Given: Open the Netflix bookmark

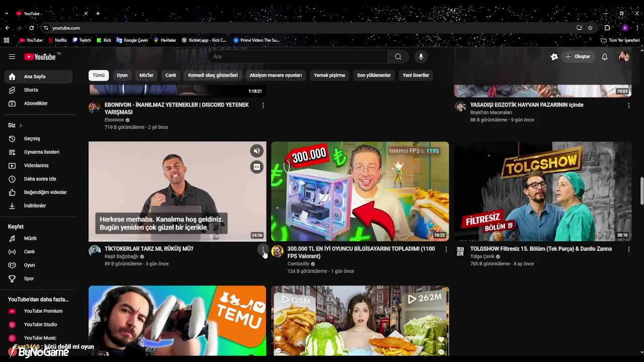Looking at the screenshot, I should tap(57, 40).
